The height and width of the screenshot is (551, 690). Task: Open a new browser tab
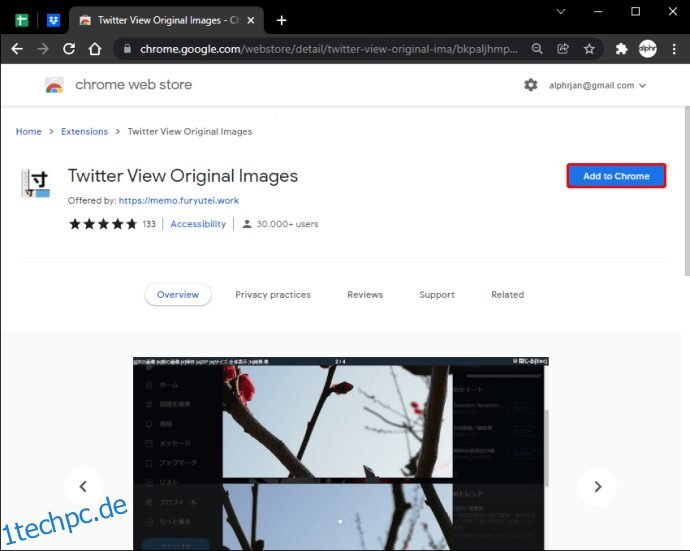(282, 20)
